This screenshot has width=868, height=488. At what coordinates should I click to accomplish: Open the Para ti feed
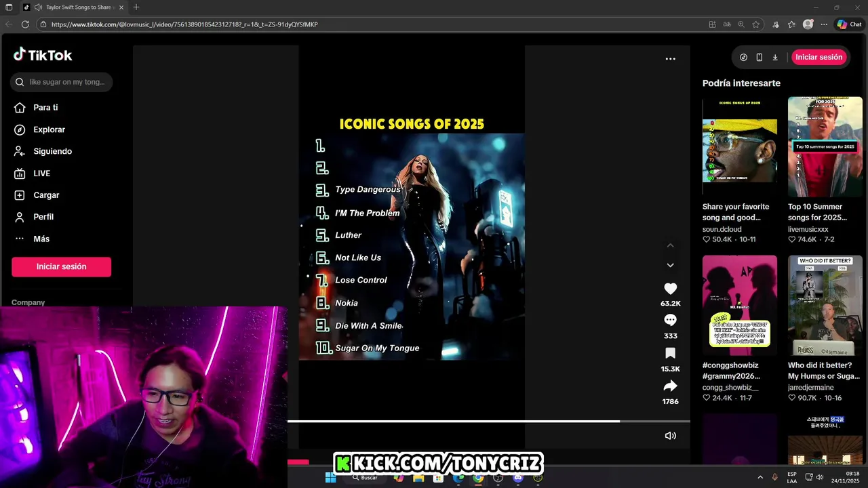(37, 107)
